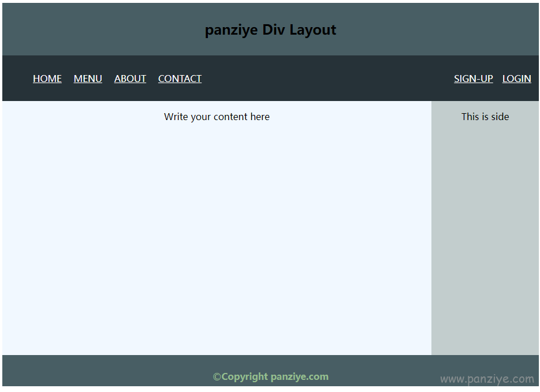Click 'Write your content here' text

217,117
